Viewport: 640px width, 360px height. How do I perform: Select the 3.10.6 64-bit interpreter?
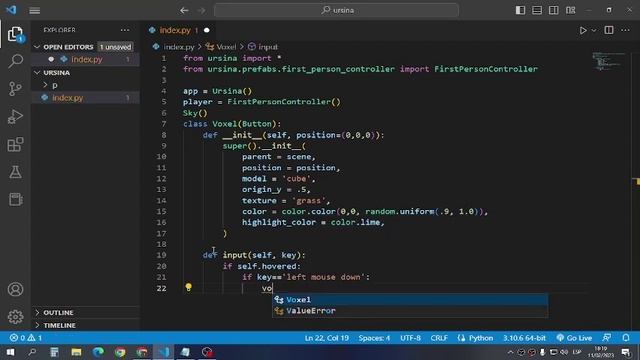524,338
